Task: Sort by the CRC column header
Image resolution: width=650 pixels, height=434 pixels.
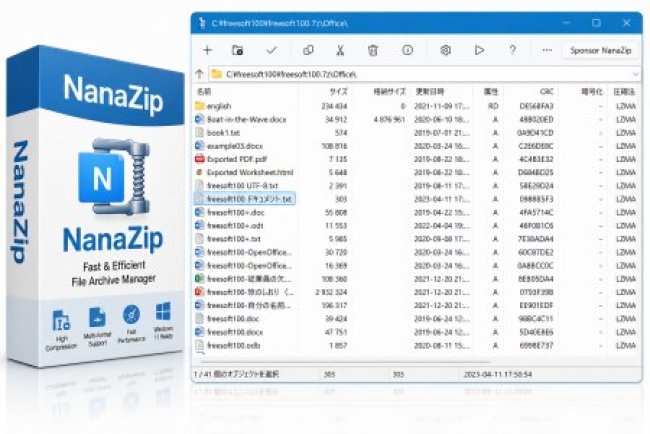Action: (x=547, y=92)
